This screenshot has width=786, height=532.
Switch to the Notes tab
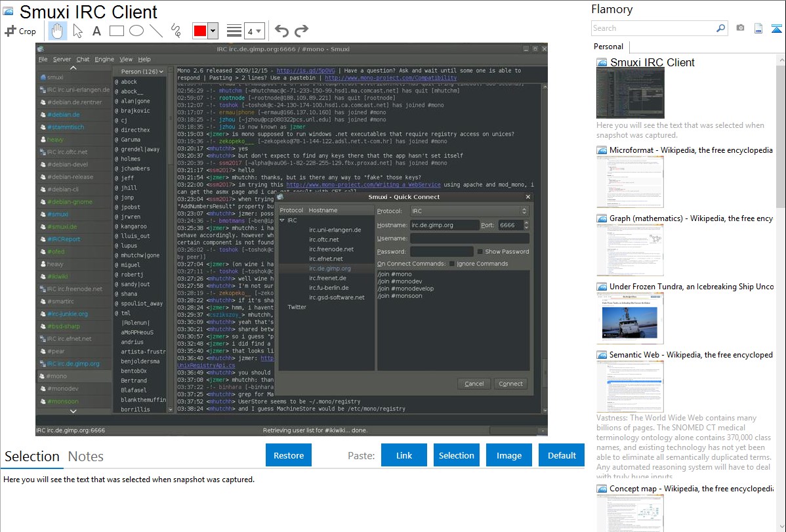[86, 457]
